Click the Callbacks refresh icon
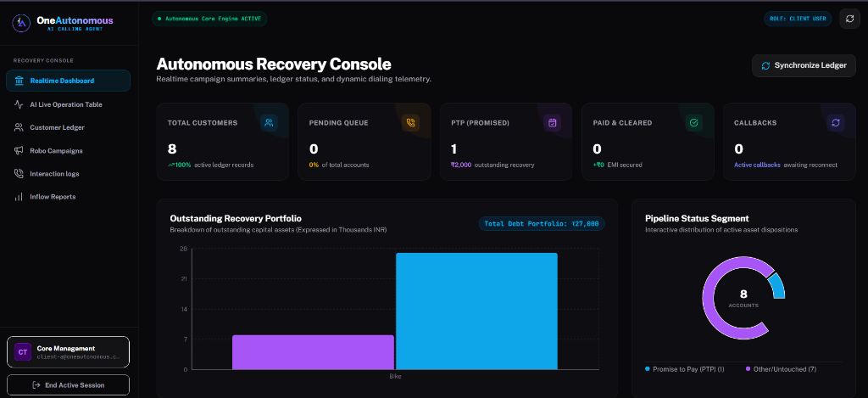868x398 pixels. coord(836,122)
